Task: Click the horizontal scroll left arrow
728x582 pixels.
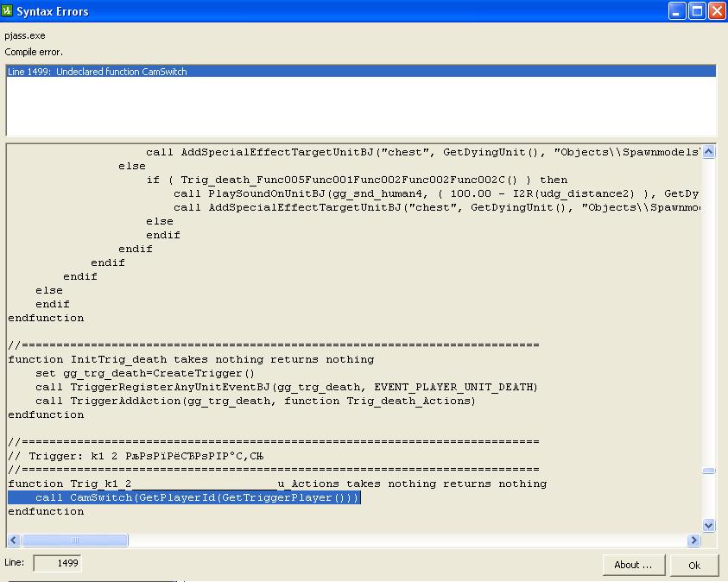Action: [x=14, y=540]
